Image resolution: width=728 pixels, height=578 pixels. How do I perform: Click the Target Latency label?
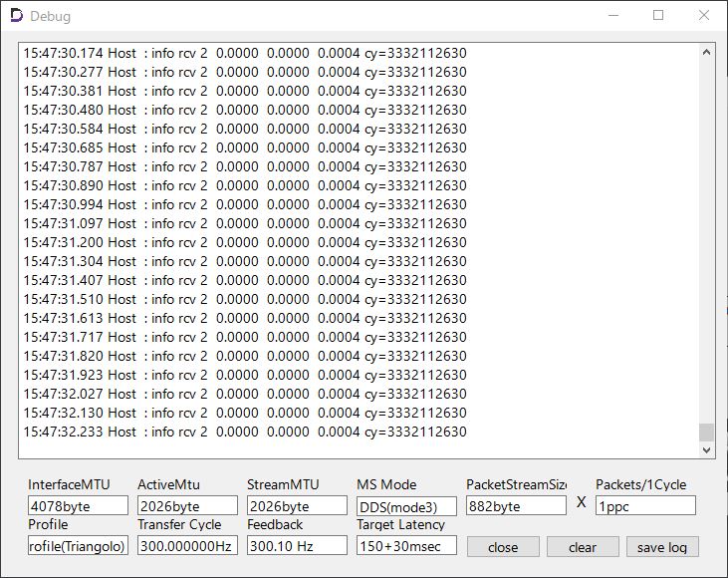pos(400,524)
